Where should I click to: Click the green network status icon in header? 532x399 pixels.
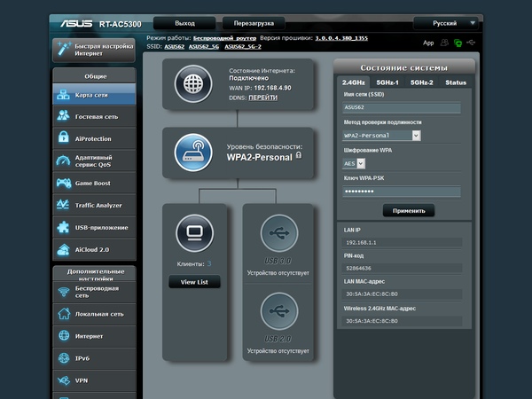tap(458, 43)
